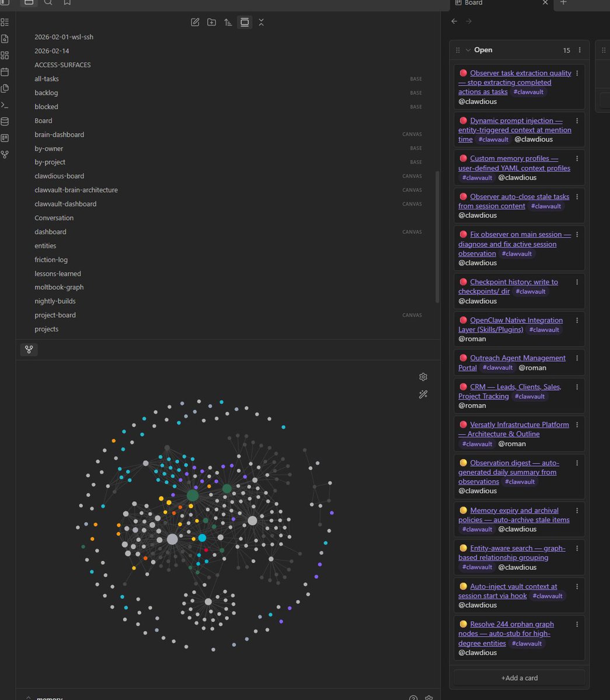
Task: Open menu for Dynamic prompt injection card
Action: pos(577,121)
